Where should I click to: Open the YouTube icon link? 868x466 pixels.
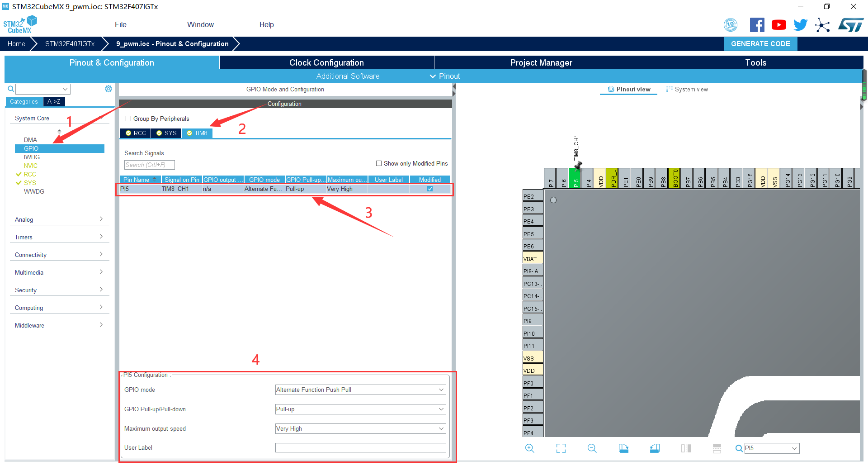click(778, 25)
